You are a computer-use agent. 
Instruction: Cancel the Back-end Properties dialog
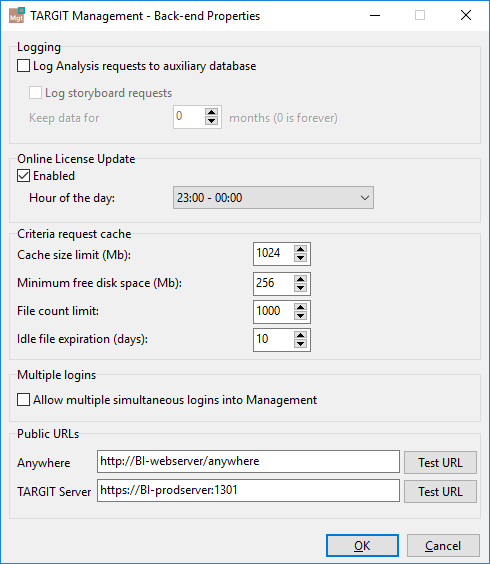(443, 546)
